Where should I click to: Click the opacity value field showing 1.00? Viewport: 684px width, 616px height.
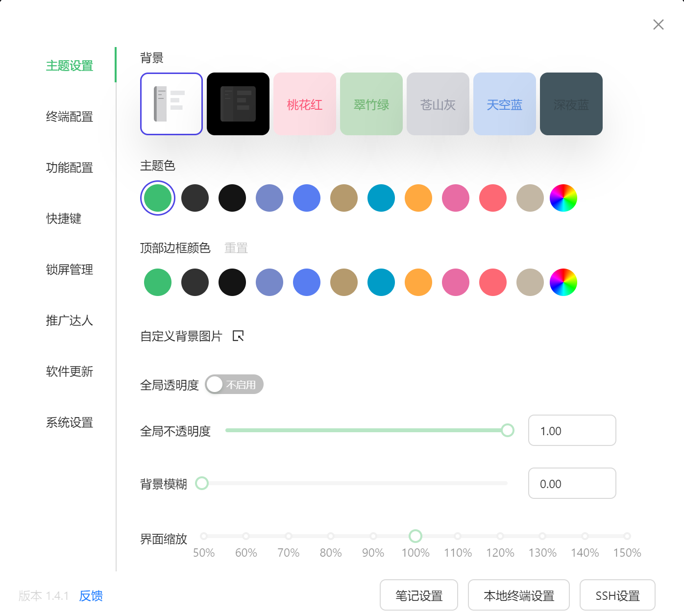point(572,430)
